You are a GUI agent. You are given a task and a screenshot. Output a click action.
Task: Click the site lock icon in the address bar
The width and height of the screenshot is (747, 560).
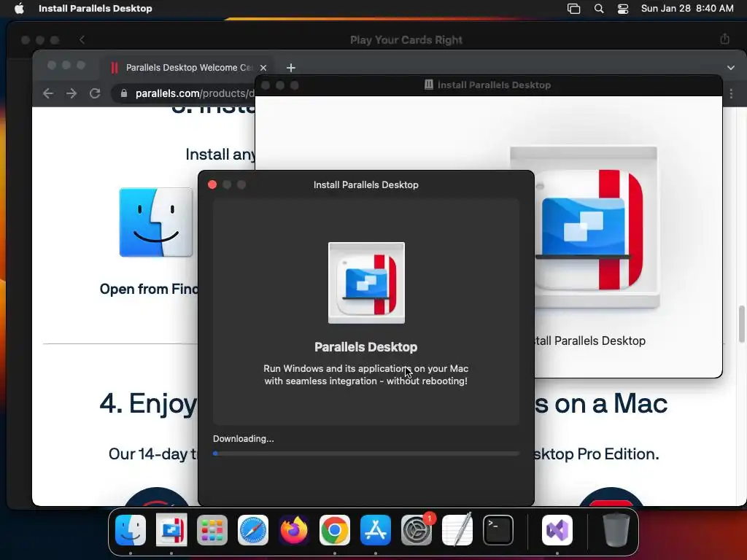(124, 93)
